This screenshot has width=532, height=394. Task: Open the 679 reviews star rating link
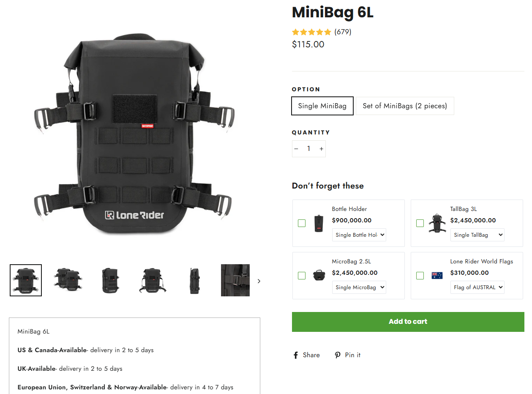[x=321, y=32]
